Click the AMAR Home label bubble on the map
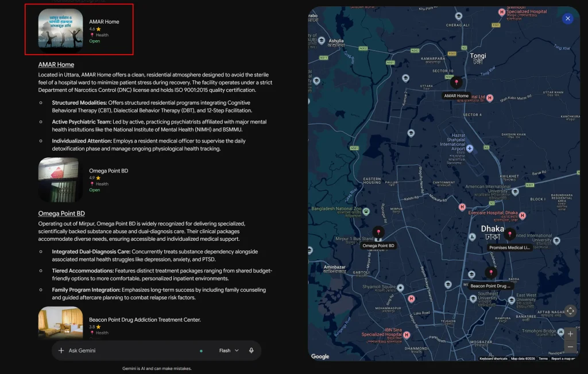Viewport: 588px width, 374px height. [456, 96]
